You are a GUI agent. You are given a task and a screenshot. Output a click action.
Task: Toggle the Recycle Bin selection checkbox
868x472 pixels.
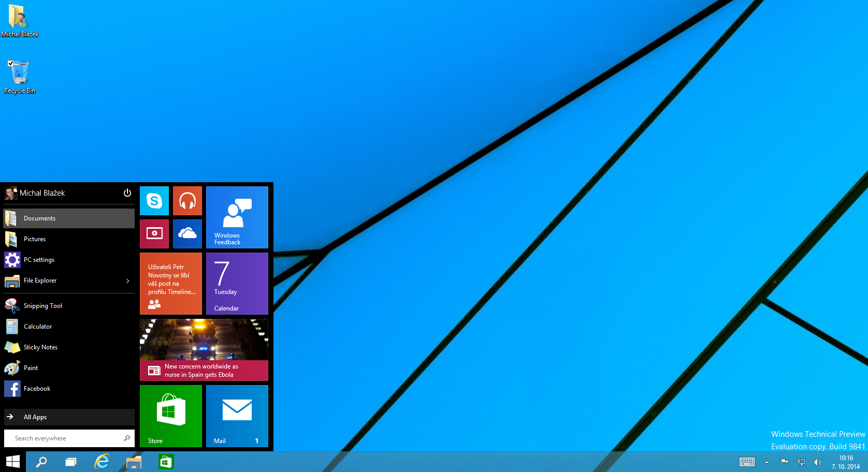10,63
